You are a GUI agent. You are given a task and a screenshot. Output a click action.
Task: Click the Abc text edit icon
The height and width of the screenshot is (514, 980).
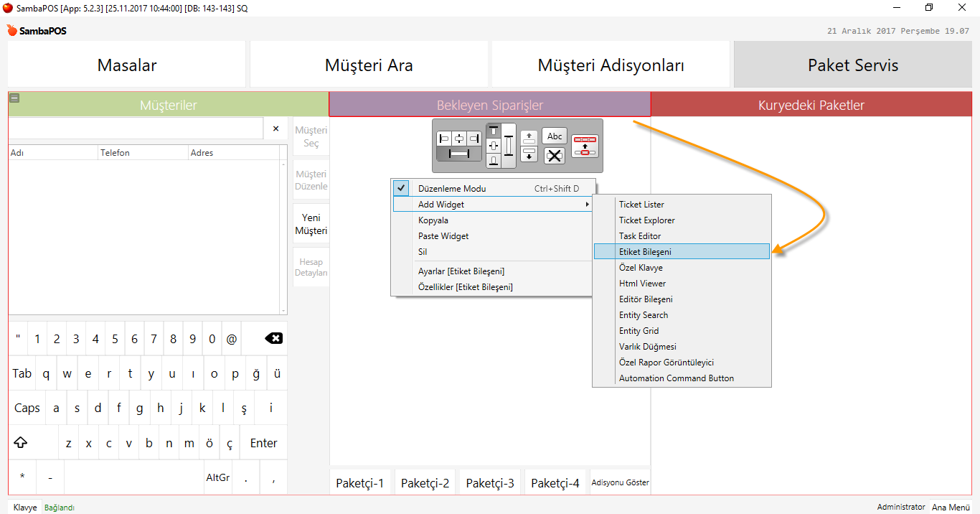click(555, 136)
